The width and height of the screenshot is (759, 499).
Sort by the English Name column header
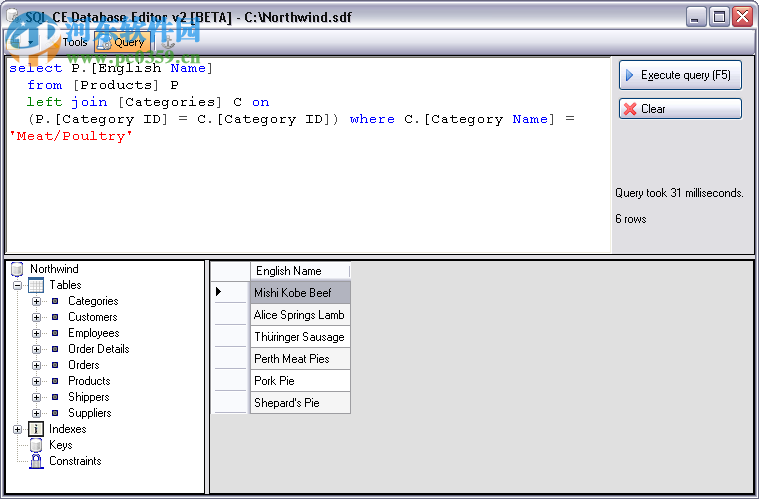pos(300,271)
